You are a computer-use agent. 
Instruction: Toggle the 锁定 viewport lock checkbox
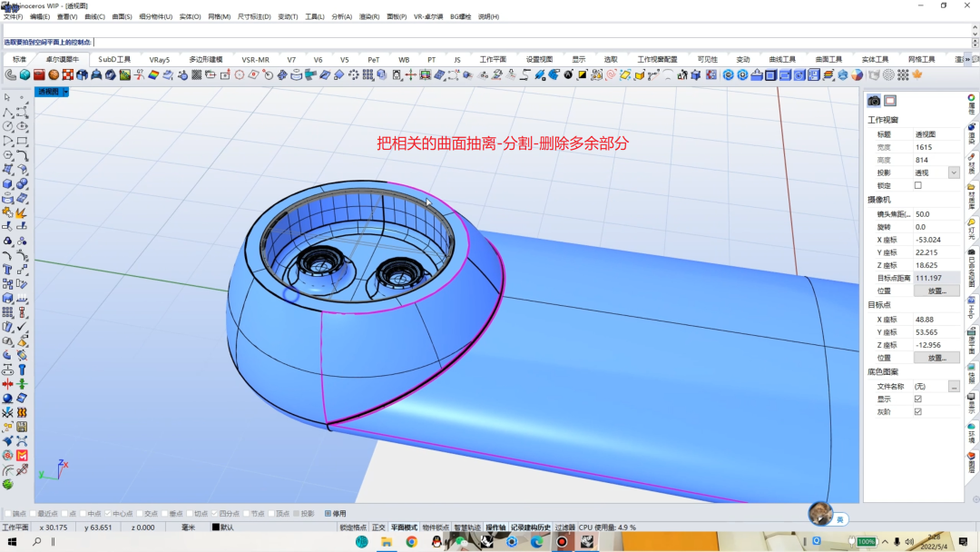917,186
